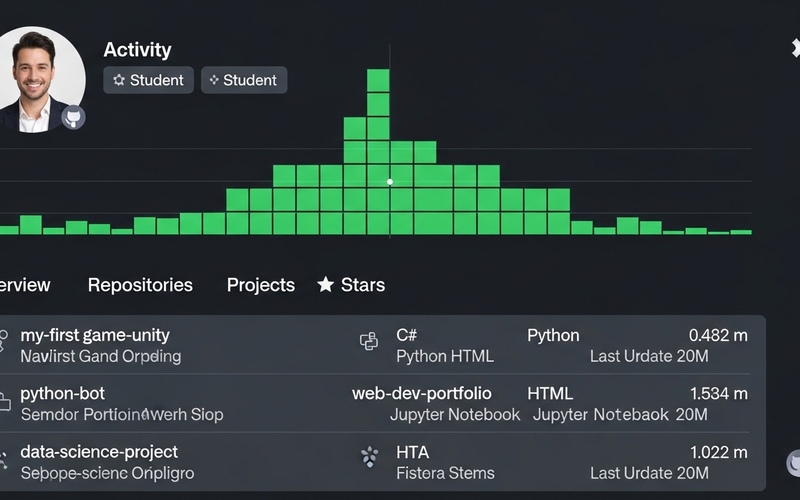
Task: Switch to the Repositories tab
Action: point(140,285)
